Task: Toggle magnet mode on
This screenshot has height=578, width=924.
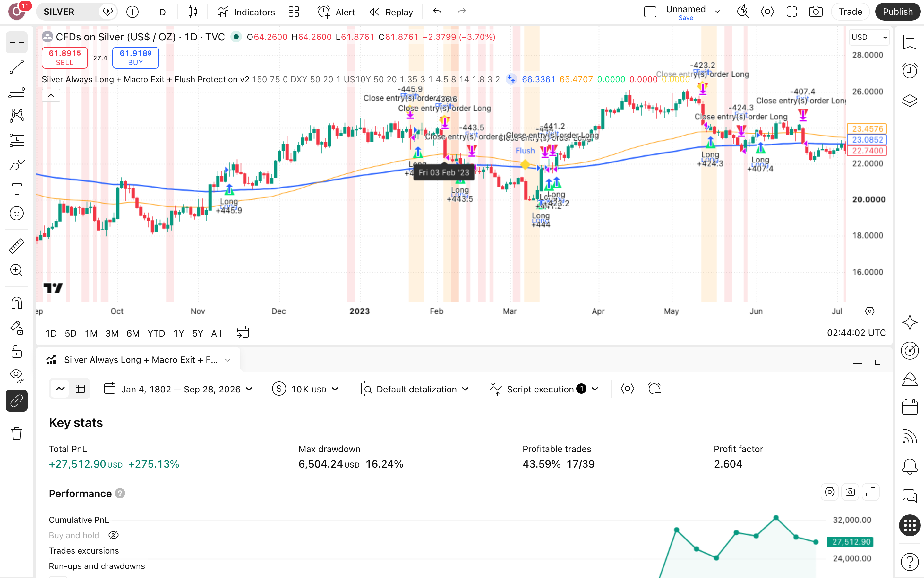Action: click(x=16, y=303)
